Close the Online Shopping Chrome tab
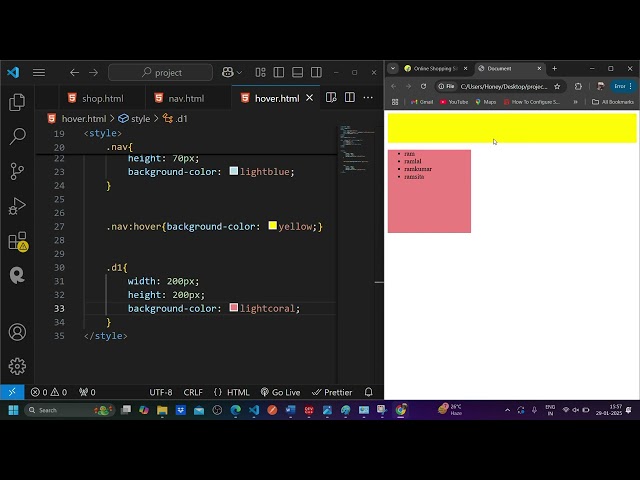 point(465,69)
